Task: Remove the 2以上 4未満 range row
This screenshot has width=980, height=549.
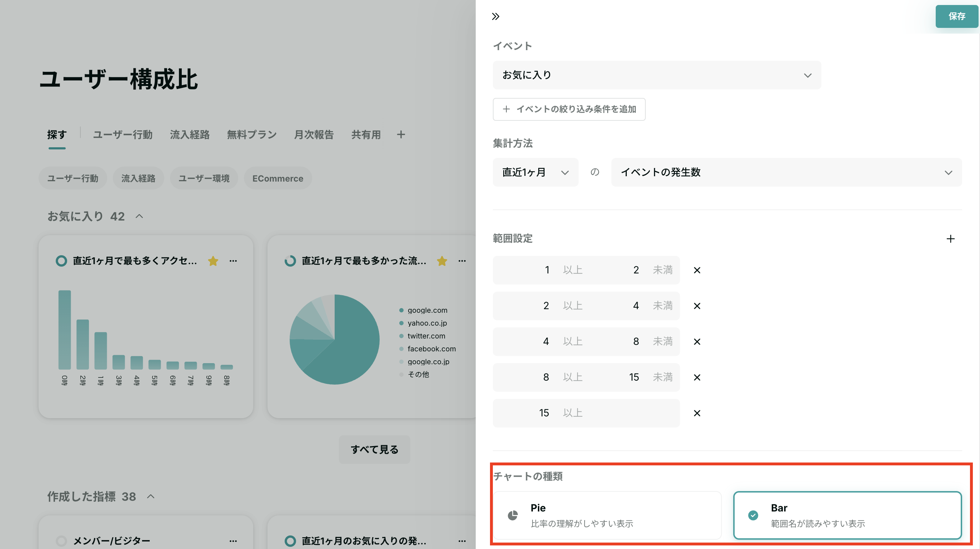Action: click(x=697, y=306)
